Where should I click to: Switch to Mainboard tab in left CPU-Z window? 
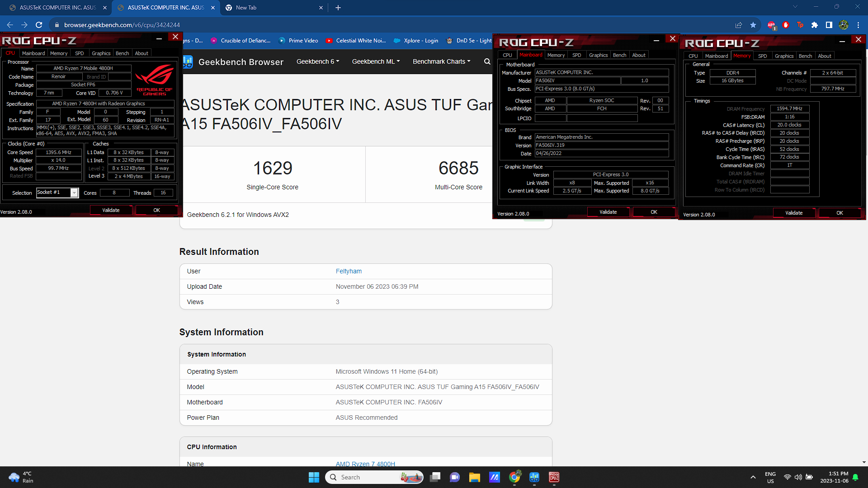[33, 53]
